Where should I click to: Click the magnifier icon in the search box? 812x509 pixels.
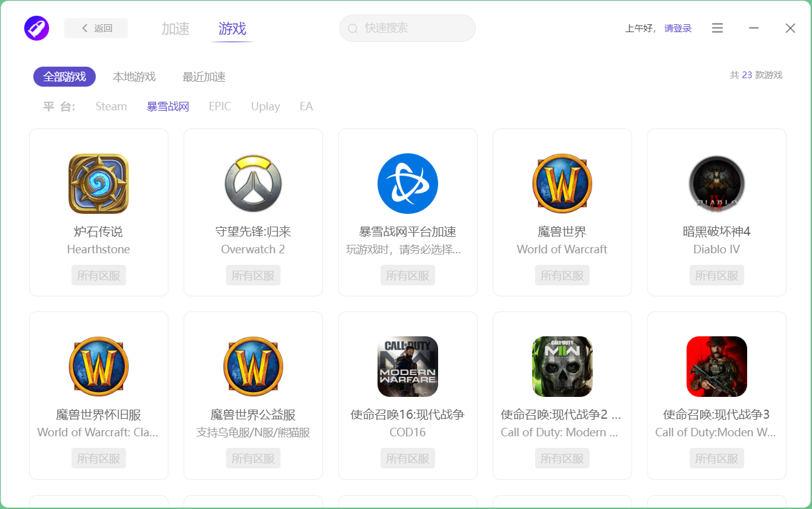click(353, 28)
